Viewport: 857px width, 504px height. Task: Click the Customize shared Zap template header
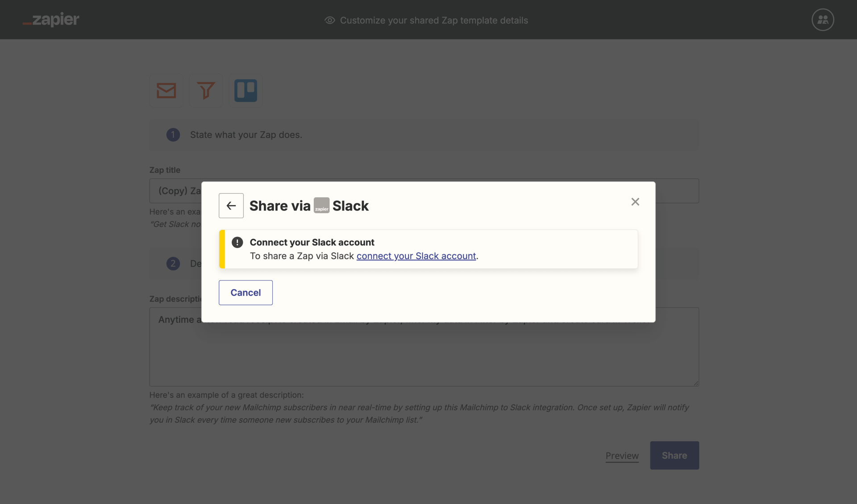click(x=434, y=21)
